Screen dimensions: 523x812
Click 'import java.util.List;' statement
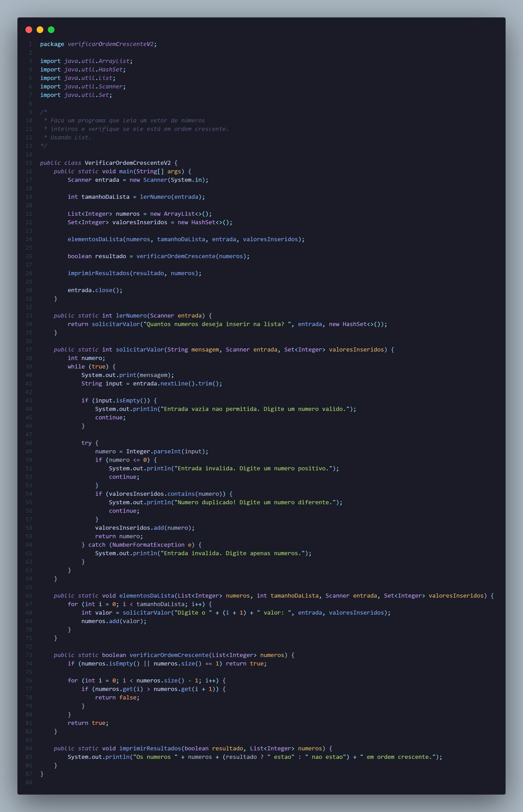[78, 78]
